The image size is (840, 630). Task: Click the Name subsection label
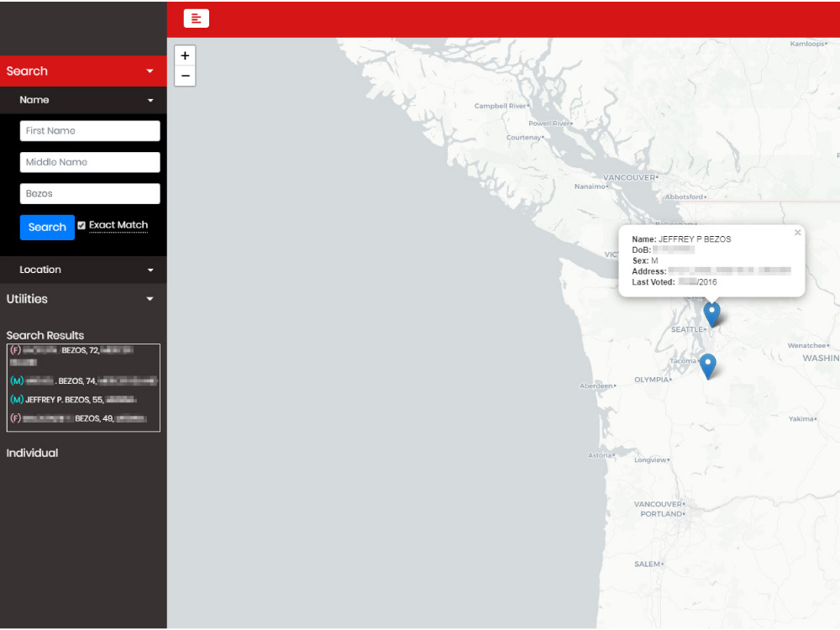34,100
